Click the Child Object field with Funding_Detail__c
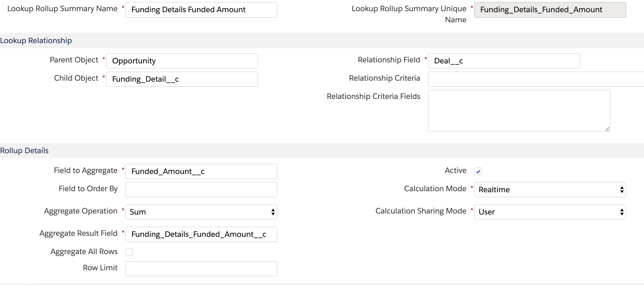Screen dimensions: 644x285 (x=182, y=79)
